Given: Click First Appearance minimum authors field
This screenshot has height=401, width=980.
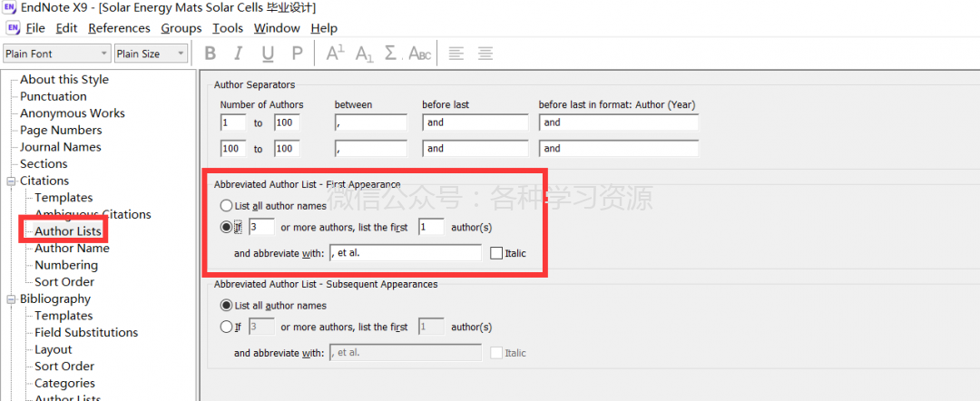Looking at the screenshot, I should pos(261,228).
